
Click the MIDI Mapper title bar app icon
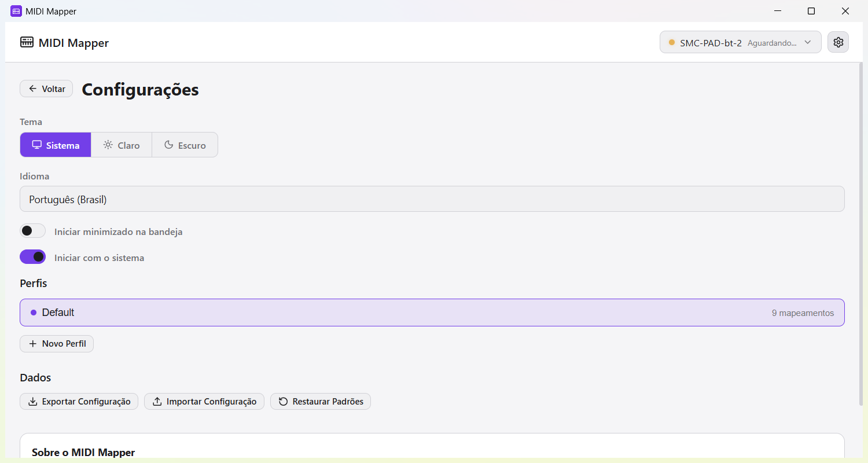[16, 11]
